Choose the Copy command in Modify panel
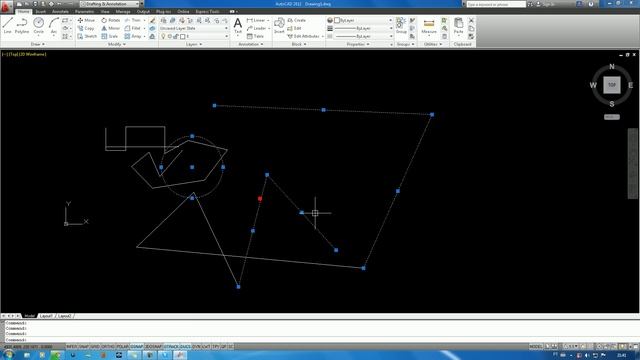Screen dimensions: 640x360 point(86,28)
